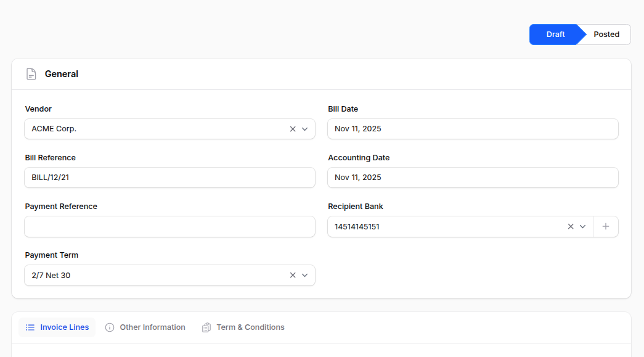This screenshot has height=357, width=644.
Task: Click the Accounting Date field
Action: click(x=473, y=178)
